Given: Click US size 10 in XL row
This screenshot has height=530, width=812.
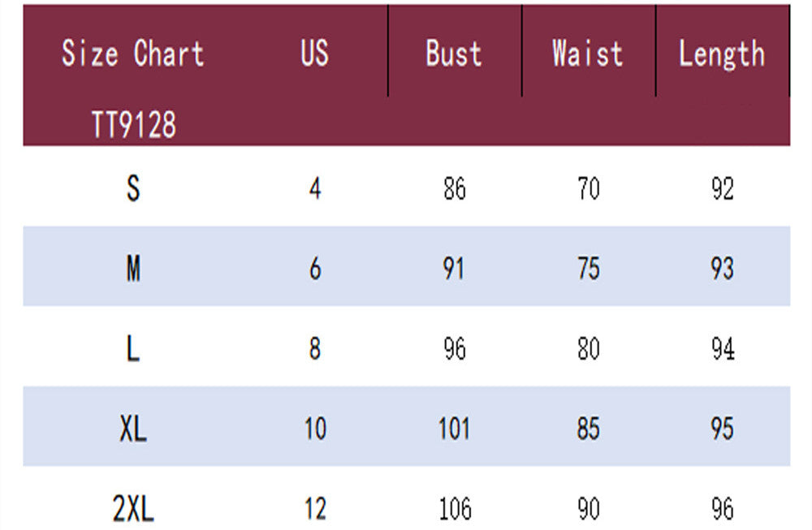Looking at the screenshot, I should point(315,429).
